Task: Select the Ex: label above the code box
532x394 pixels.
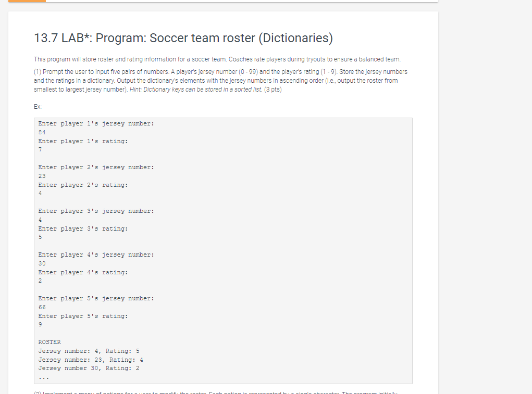Action: (x=36, y=106)
